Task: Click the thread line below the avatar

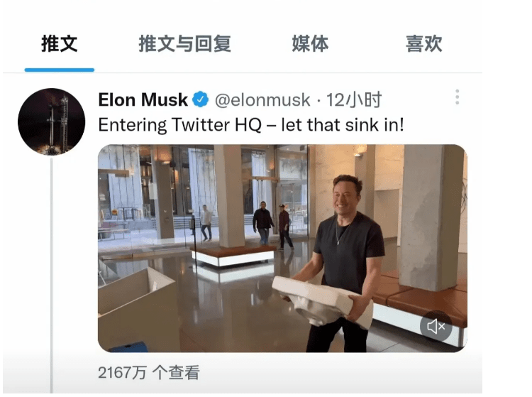Action: [x=52, y=275]
